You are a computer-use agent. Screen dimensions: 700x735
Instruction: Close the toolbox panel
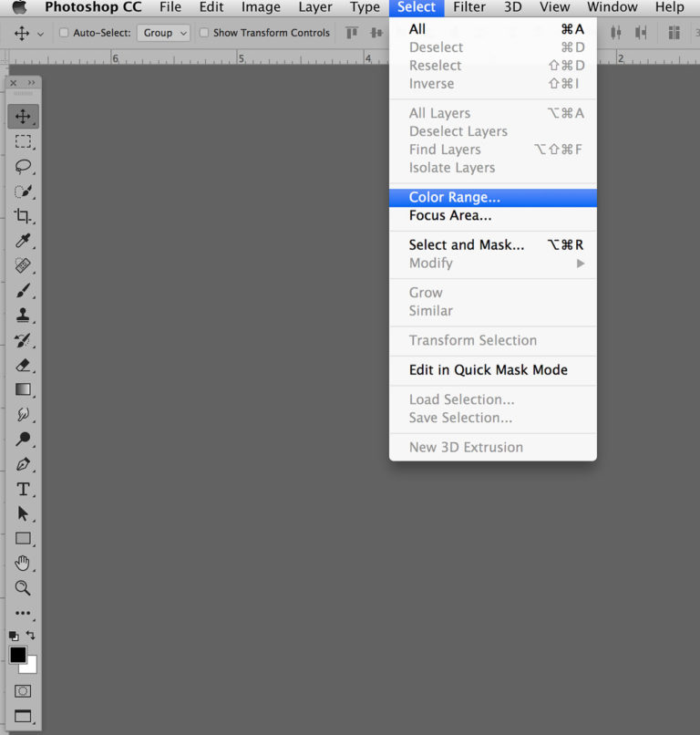pos(13,83)
